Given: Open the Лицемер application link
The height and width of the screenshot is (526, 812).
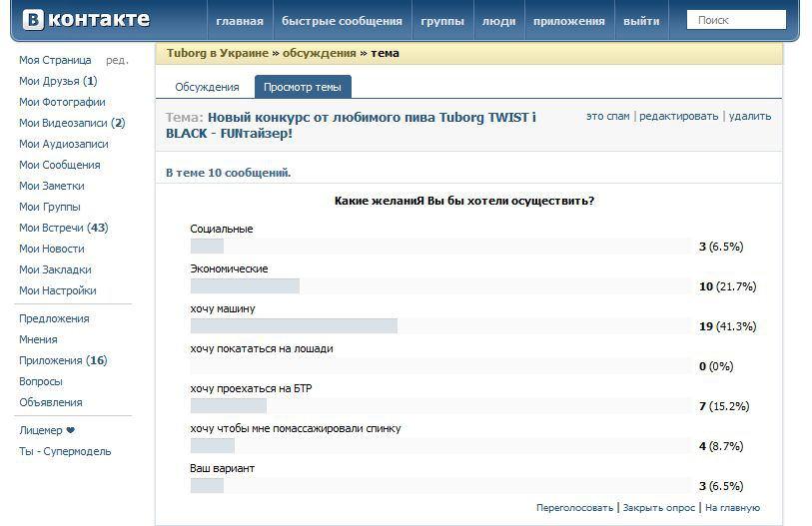Looking at the screenshot, I should (x=40, y=431).
